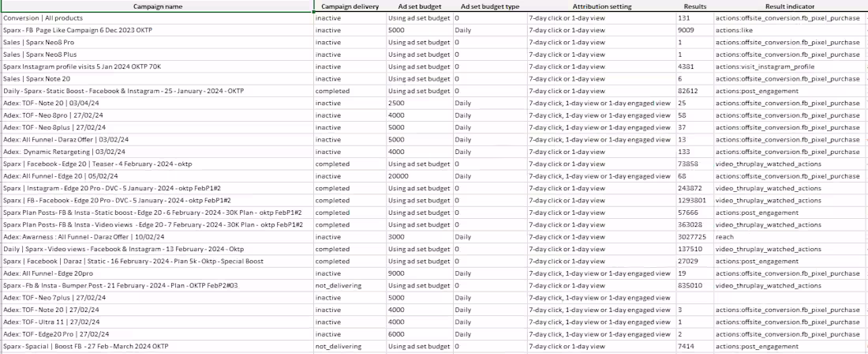Image resolution: width=868 pixels, height=354 pixels.
Task: Select the Results value 243872
Action: 694,188
